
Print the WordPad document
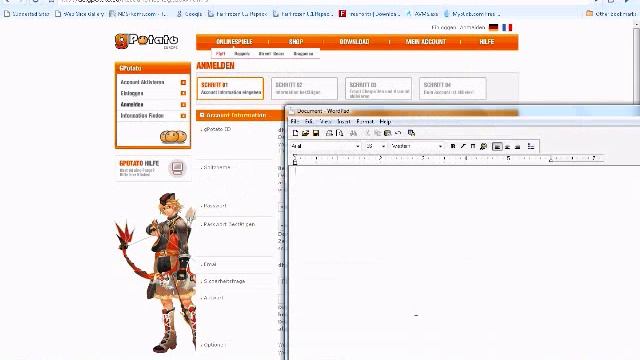(x=329, y=133)
